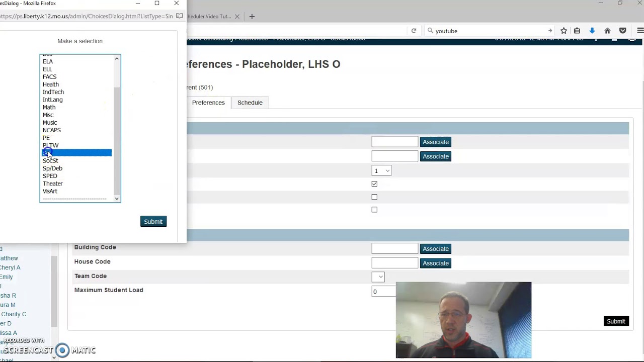The height and width of the screenshot is (362, 644).
Task: Select Math in the selection list
Action: tap(49, 107)
